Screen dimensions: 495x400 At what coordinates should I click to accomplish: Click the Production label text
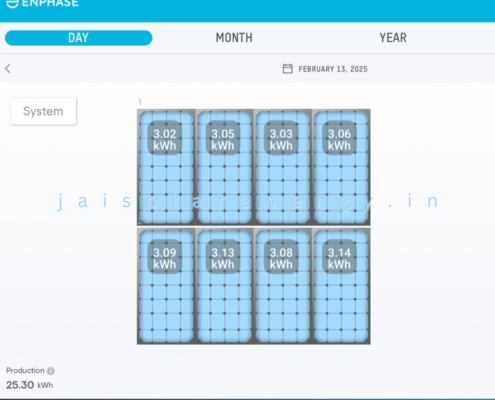click(x=25, y=370)
